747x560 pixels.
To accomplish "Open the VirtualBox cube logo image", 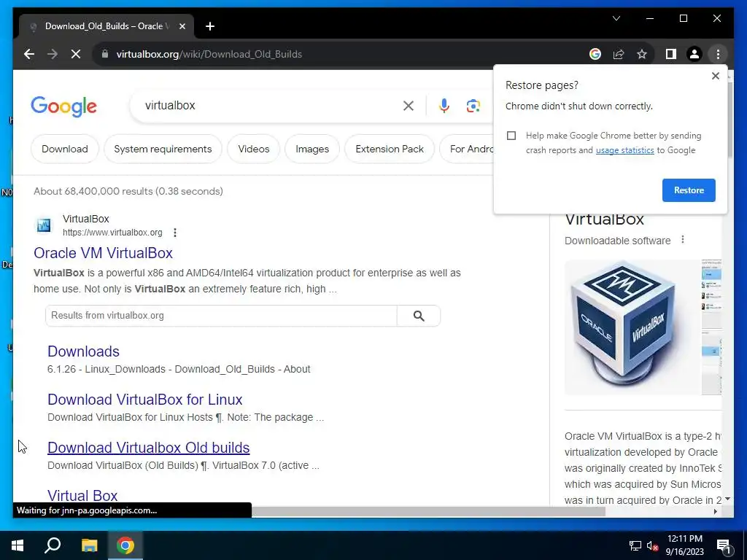I will pyautogui.click(x=632, y=327).
